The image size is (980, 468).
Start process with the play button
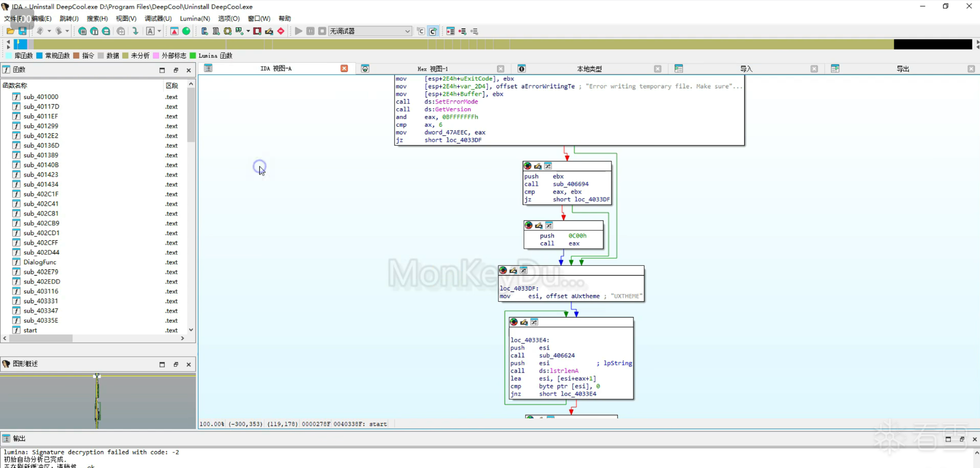point(299,31)
